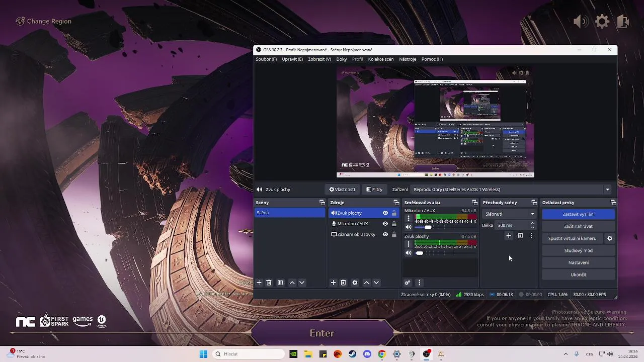Screen dimensions: 644x362
Task: Undock the Směšovač zvuku panel
Action: click(474, 203)
